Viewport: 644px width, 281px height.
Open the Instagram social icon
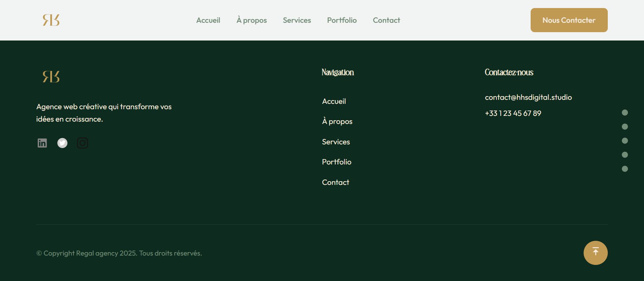[83, 143]
